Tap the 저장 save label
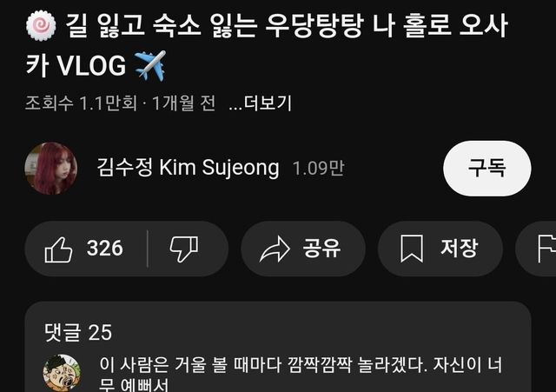This screenshot has height=392, width=556. pyautogui.click(x=460, y=248)
